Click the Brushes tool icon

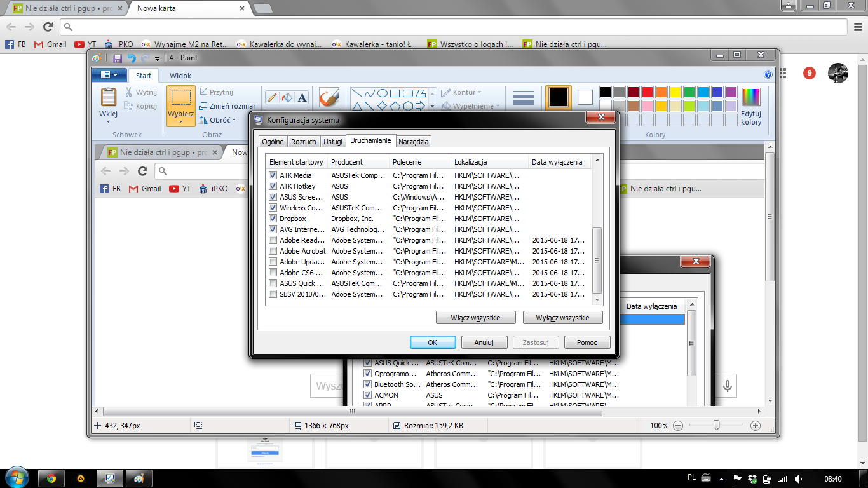click(x=329, y=97)
